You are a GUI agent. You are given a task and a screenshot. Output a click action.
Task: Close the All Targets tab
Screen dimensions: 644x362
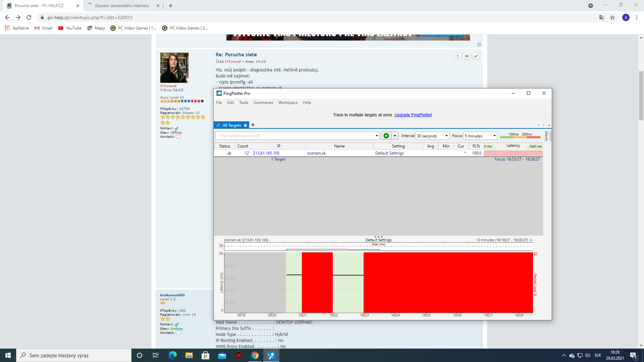tap(245, 125)
